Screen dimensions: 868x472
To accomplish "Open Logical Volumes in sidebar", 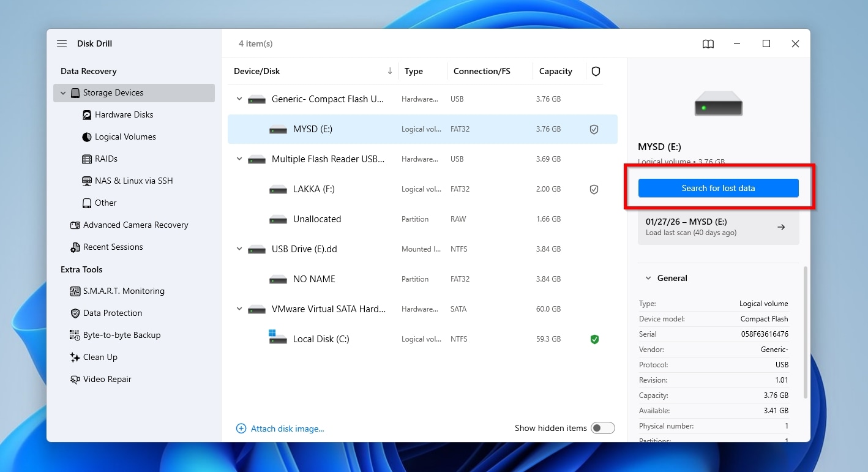I will point(125,137).
